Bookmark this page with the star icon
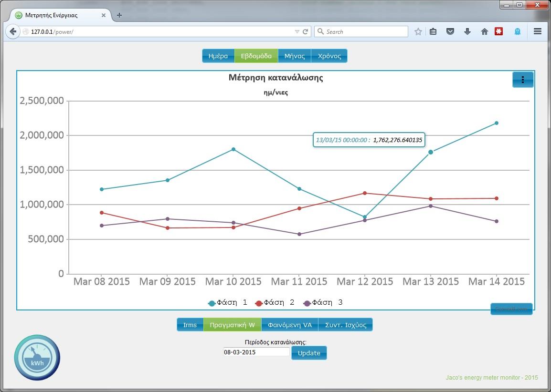 click(x=418, y=31)
